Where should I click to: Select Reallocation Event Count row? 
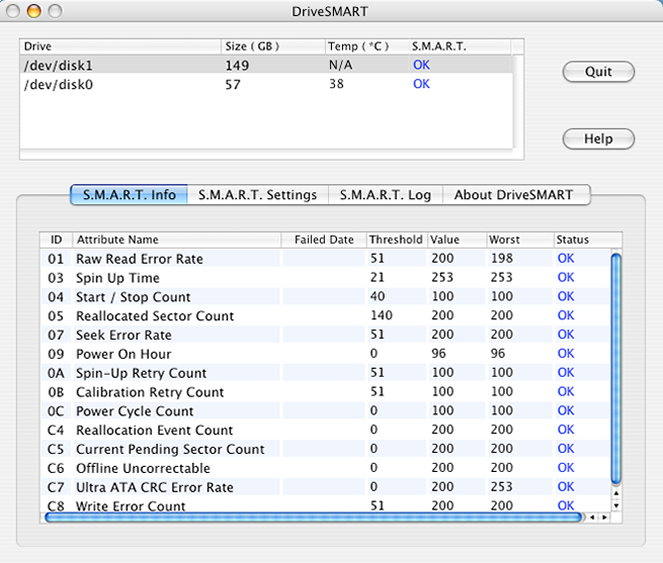coord(325,430)
